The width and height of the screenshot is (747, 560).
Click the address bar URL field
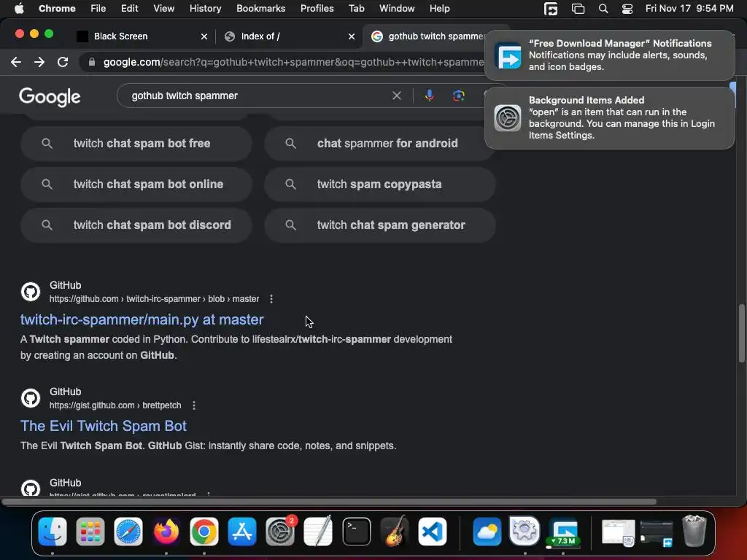point(293,62)
